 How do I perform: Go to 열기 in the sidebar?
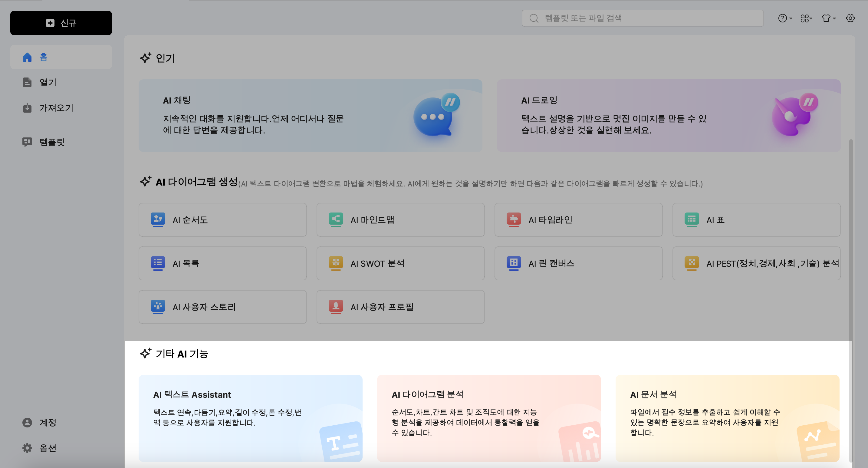48,82
